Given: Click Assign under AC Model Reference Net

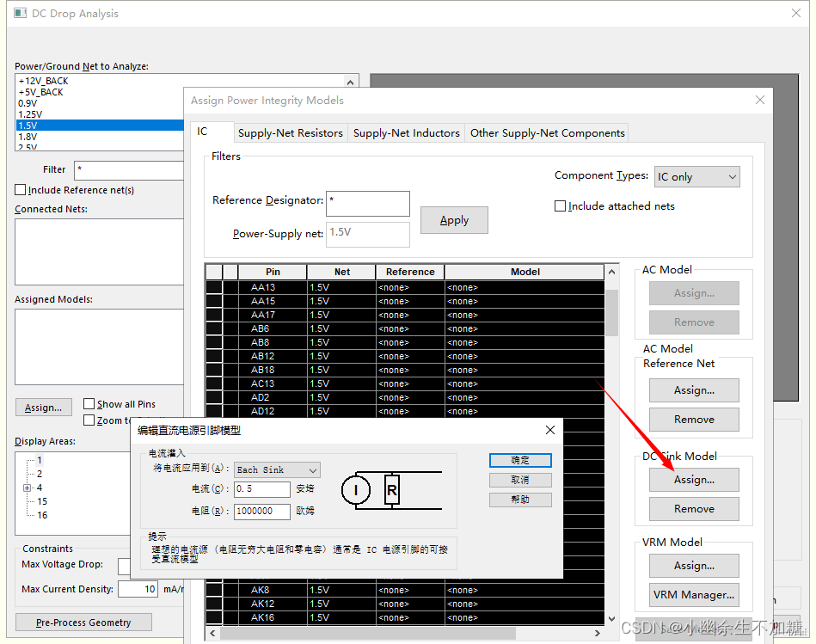Looking at the screenshot, I should point(694,390).
